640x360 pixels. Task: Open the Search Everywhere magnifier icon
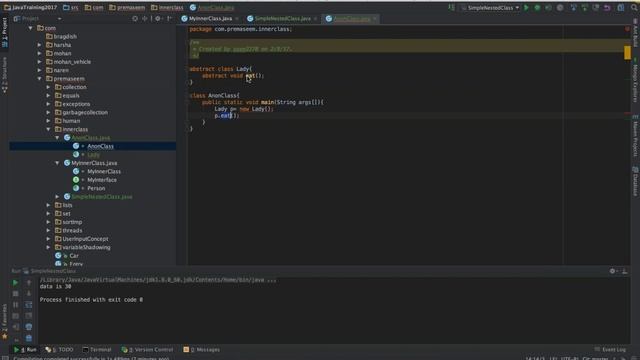pos(634,7)
